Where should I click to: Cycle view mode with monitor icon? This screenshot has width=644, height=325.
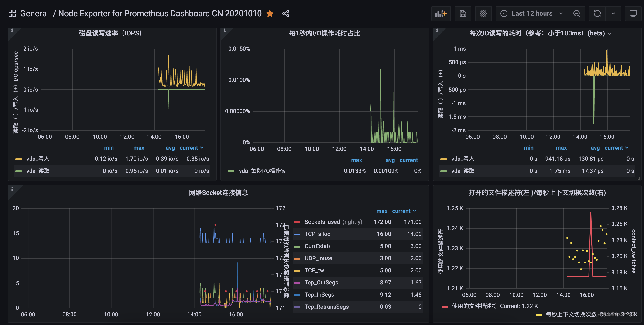(633, 14)
